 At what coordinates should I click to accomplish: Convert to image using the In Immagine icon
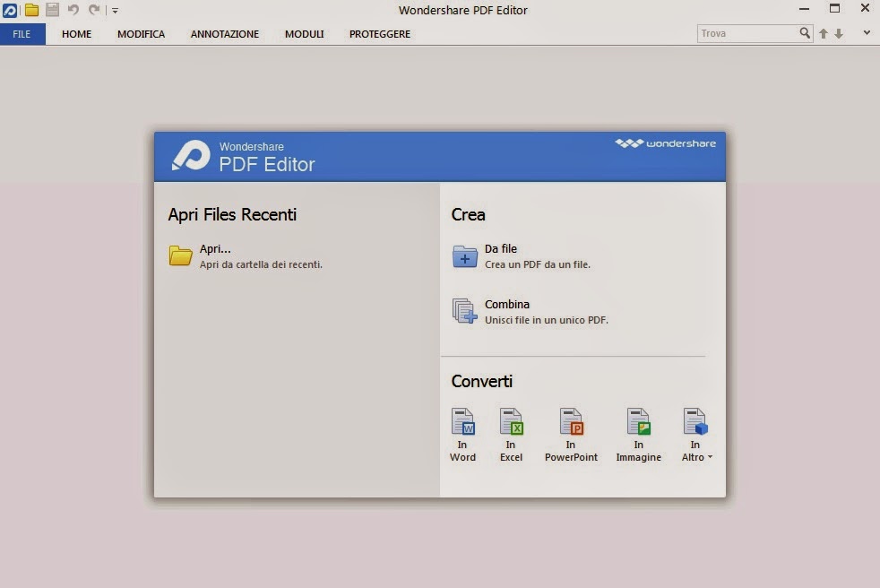click(x=639, y=422)
